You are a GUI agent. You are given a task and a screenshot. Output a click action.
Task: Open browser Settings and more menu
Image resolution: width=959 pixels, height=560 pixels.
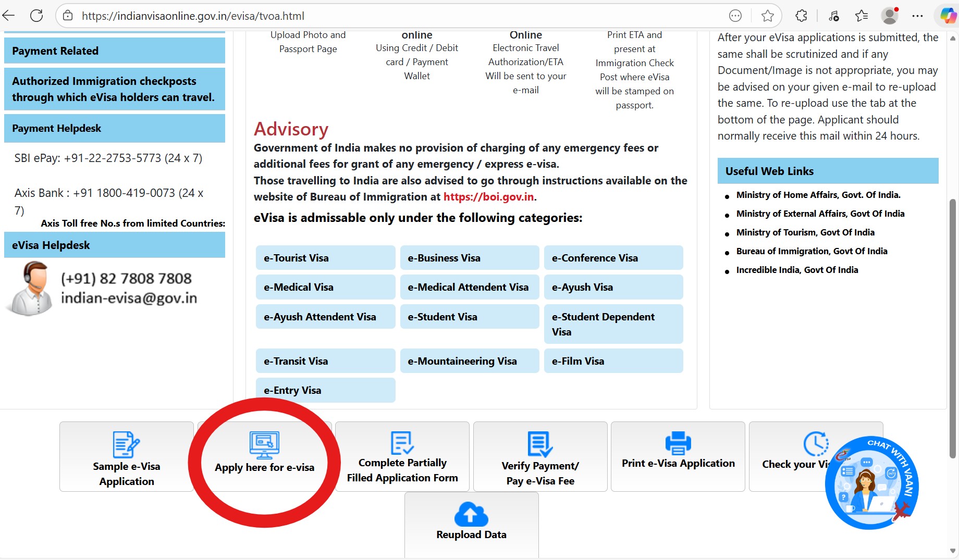[x=917, y=16]
